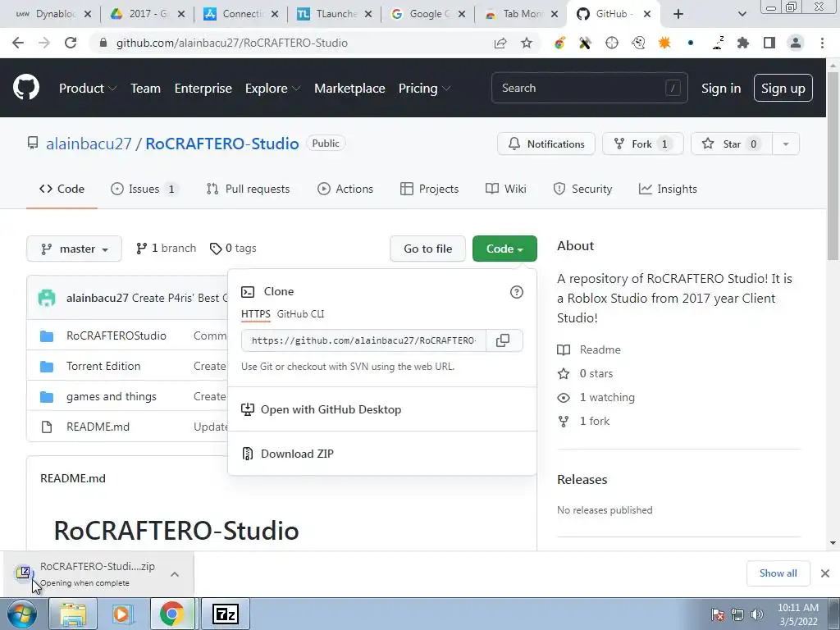This screenshot has height=630, width=840.
Task: Switch to the Pull requests tab
Action: tap(248, 189)
